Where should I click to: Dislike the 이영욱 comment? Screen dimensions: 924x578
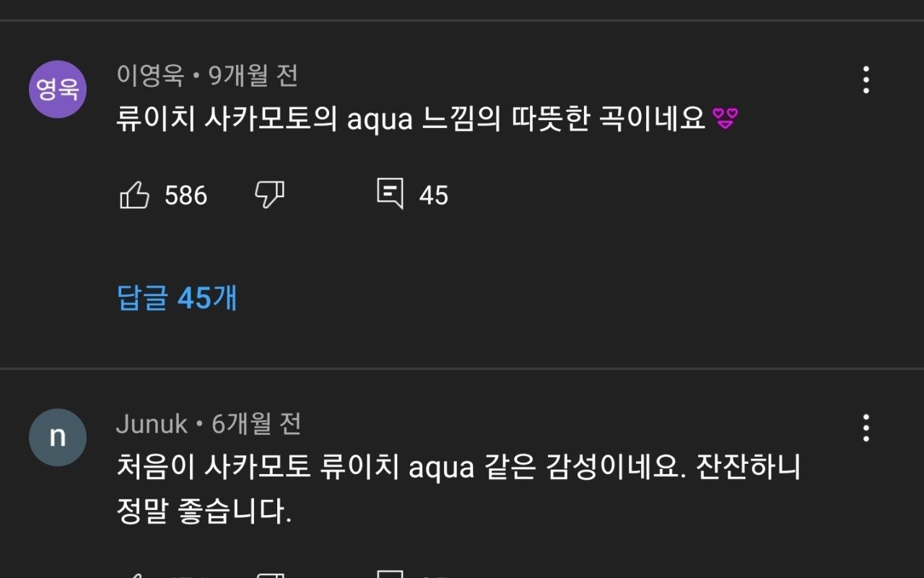point(270,195)
